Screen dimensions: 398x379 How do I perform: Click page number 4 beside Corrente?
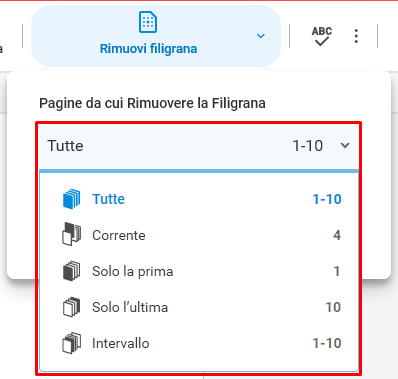[x=337, y=235]
